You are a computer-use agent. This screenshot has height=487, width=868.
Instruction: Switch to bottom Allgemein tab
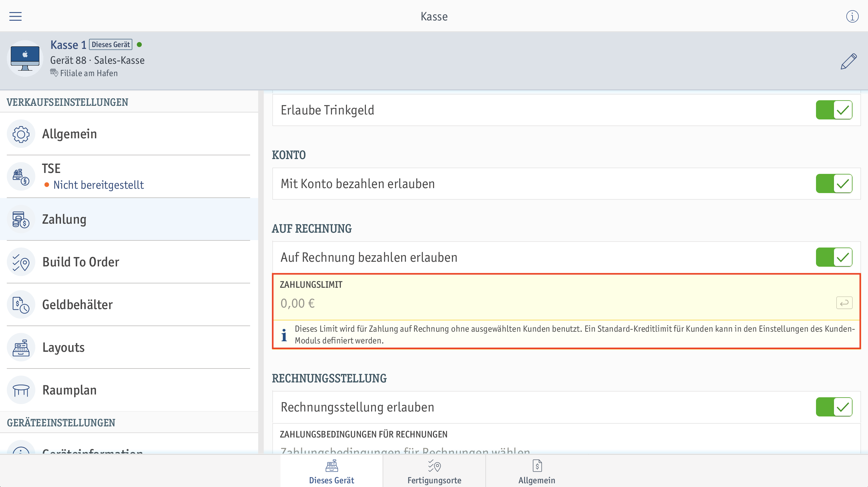pyautogui.click(x=537, y=471)
